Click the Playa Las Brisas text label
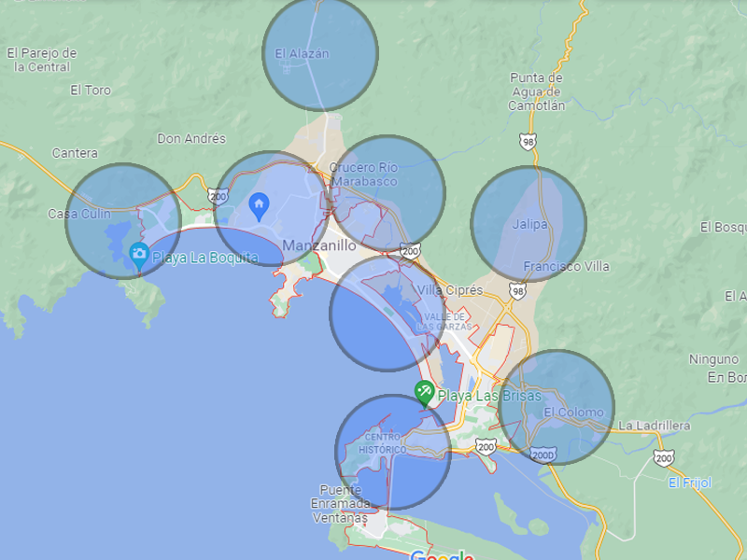This screenshot has height=560, width=747. [x=489, y=396]
